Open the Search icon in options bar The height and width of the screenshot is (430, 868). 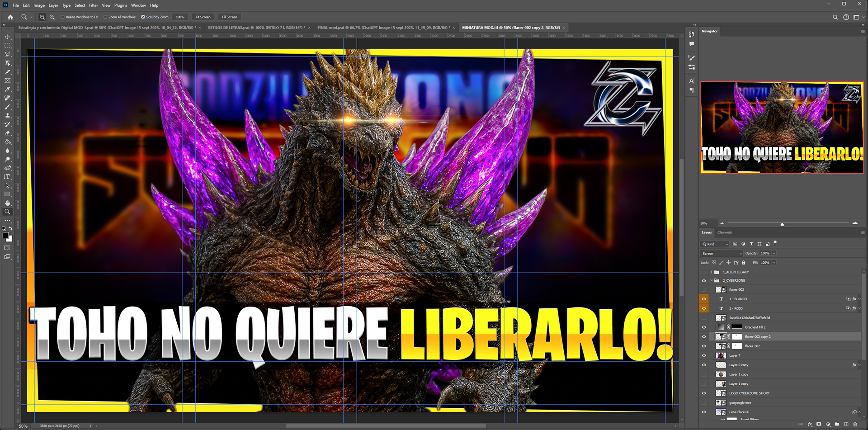835,17
